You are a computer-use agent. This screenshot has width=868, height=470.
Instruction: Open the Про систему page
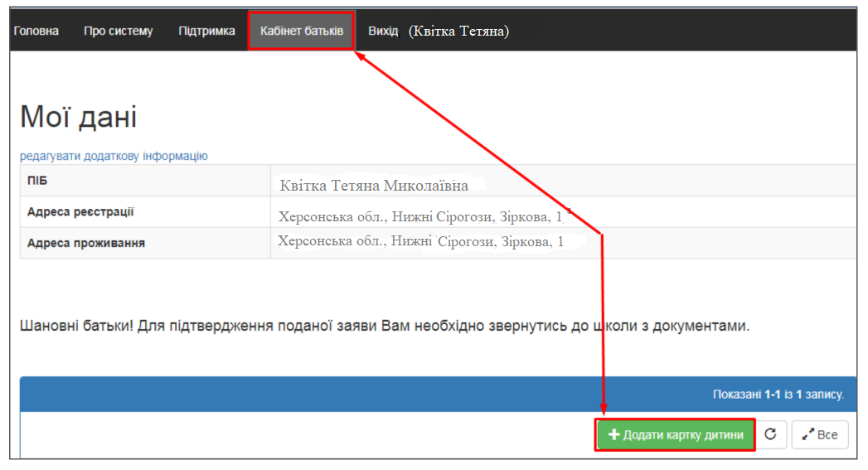(118, 31)
